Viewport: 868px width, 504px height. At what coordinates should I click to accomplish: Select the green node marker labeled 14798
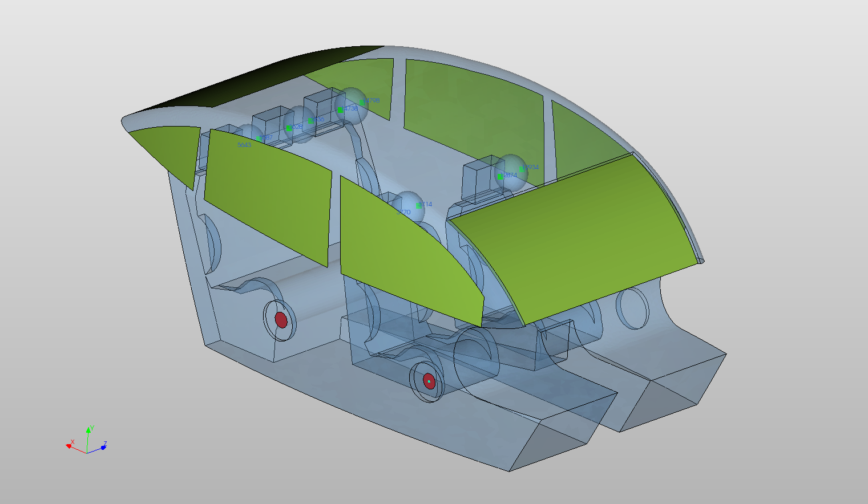point(362,103)
